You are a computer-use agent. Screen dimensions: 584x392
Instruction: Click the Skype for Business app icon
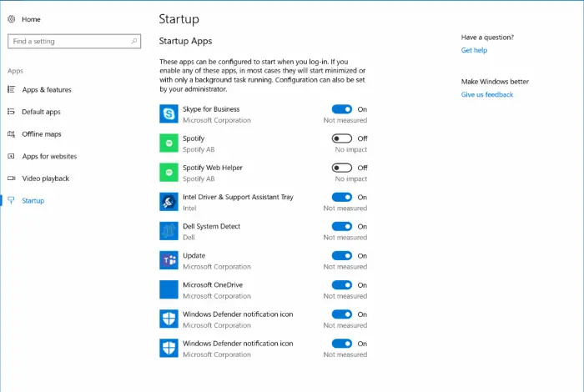click(x=169, y=114)
